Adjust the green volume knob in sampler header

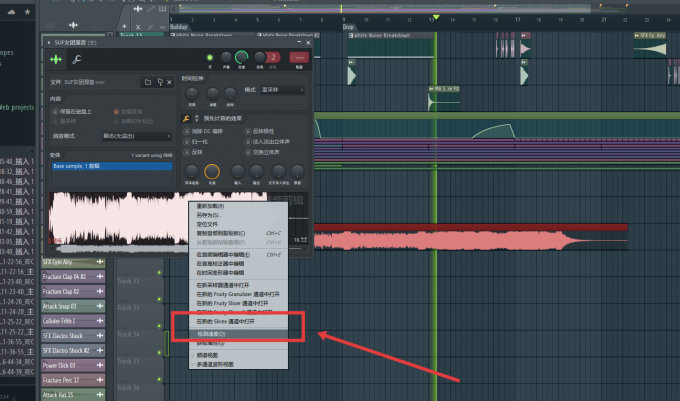(x=242, y=57)
